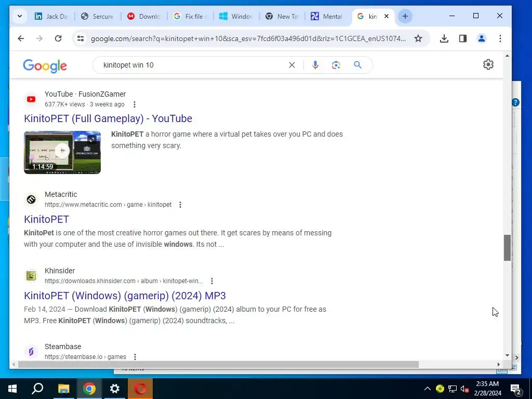Open the Chrome three-dot menu
Image resolution: width=532 pixels, height=399 pixels.
500,38
